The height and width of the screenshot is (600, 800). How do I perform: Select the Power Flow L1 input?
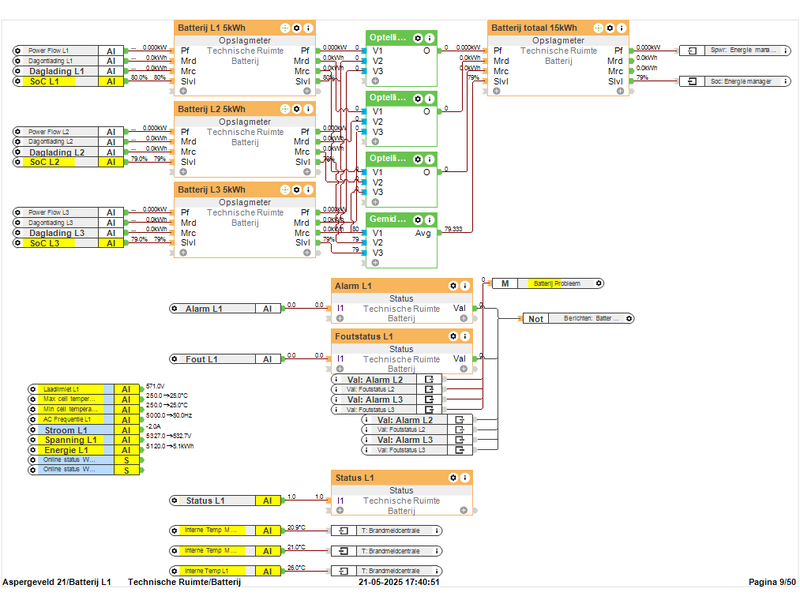pos(68,51)
